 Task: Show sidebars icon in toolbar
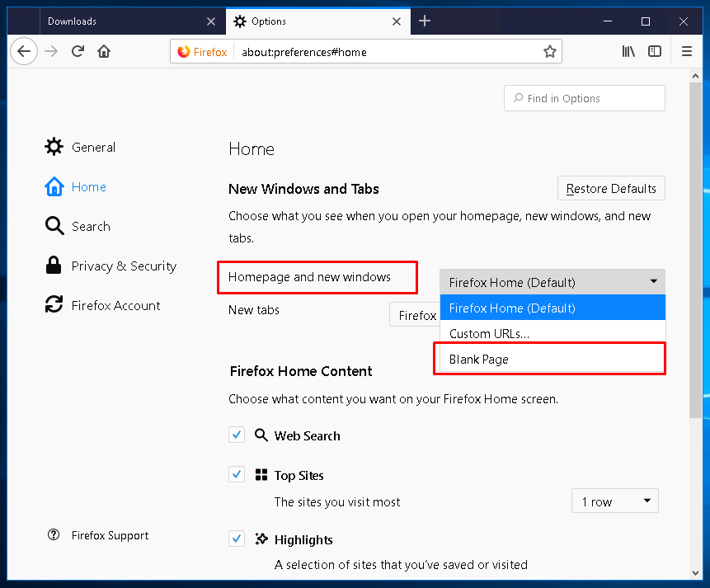click(654, 51)
